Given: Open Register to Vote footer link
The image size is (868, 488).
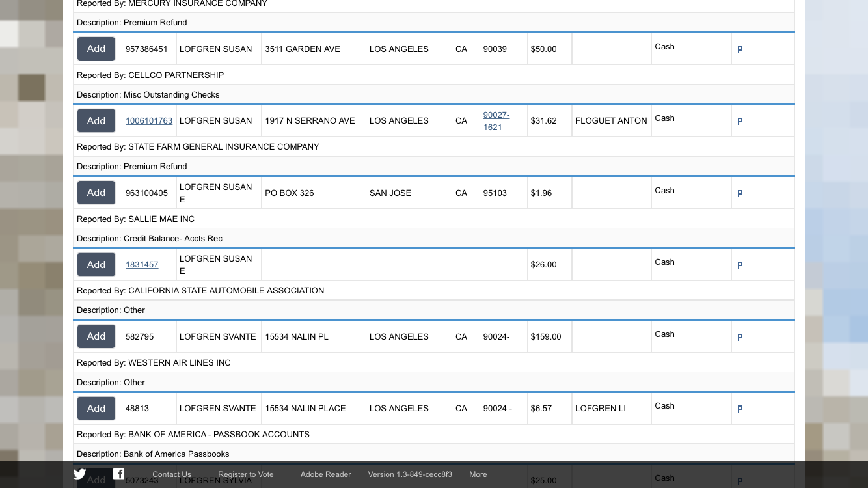Looking at the screenshot, I should pos(246,474).
